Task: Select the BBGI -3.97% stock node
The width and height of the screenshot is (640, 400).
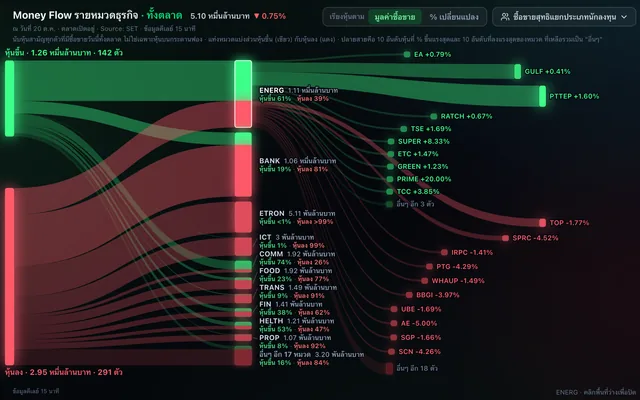Action: 433,295
